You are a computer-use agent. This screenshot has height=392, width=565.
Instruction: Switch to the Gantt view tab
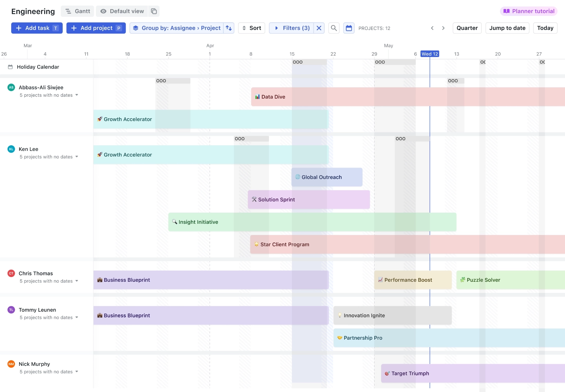click(77, 11)
